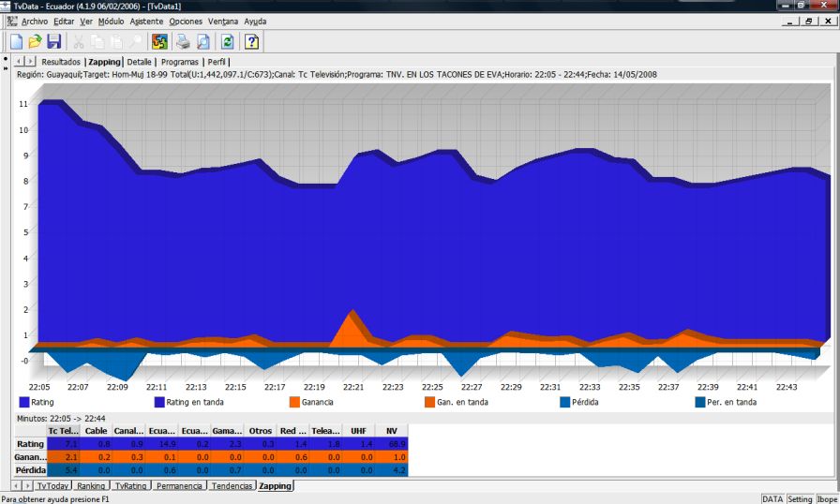Click the Rating row label
The image size is (840, 504).
point(31,444)
